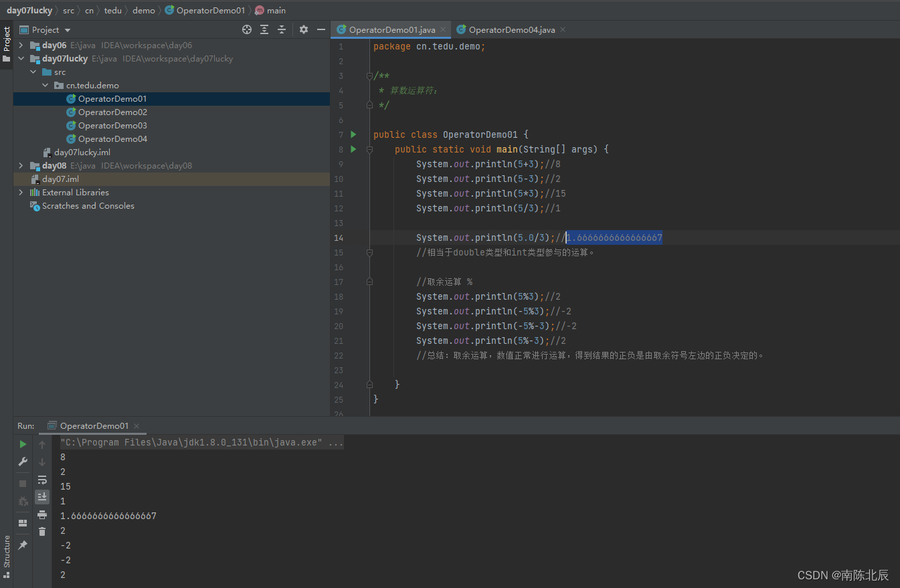Click the 15 output line in console

65,487
